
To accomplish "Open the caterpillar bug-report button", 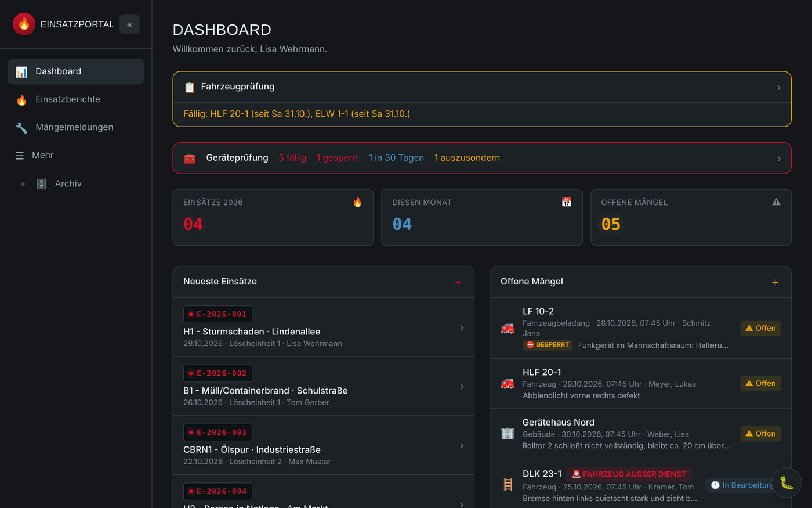I will tap(786, 482).
